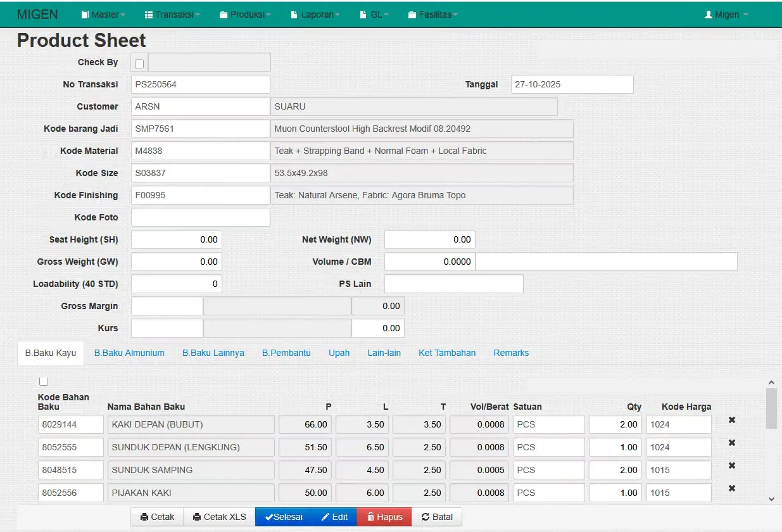Click the table scrollbar up arrow

tap(771, 383)
